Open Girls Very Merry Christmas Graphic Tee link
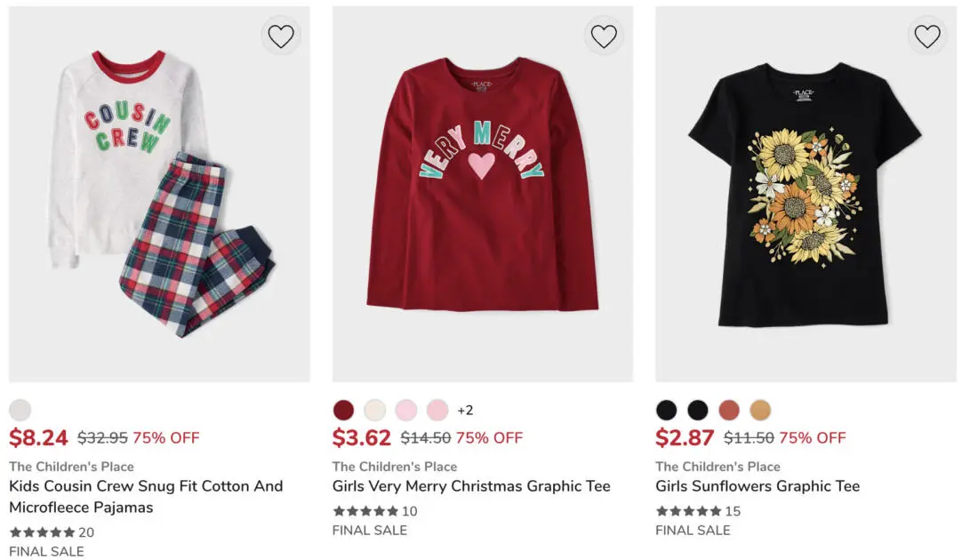This screenshot has height=560, width=970. pos(471,486)
